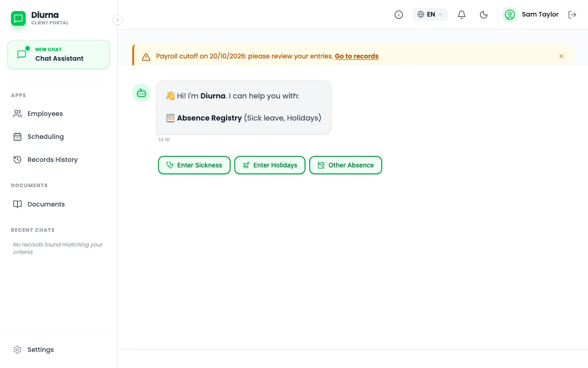The image size is (588, 368).
Task: Expand the EN language dropdown
Action: [430, 15]
